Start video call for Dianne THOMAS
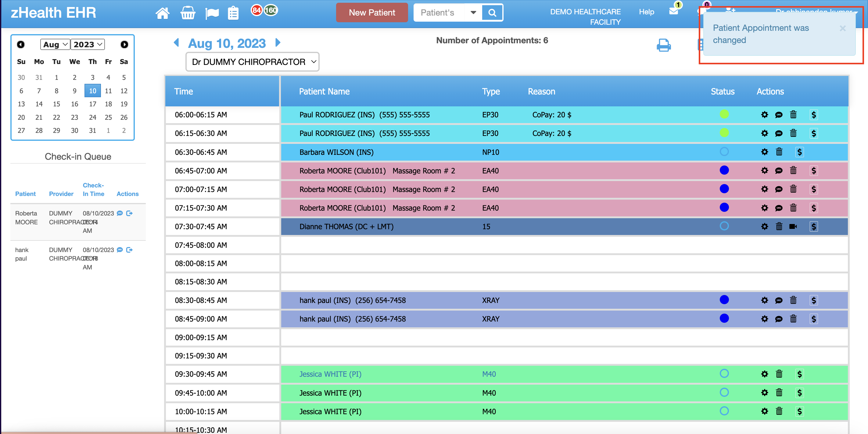The height and width of the screenshot is (434, 868). (x=793, y=226)
